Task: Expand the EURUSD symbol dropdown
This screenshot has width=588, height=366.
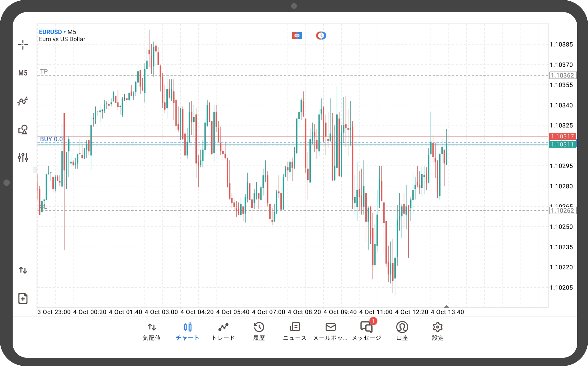Action: pyautogui.click(x=52, y=32)
